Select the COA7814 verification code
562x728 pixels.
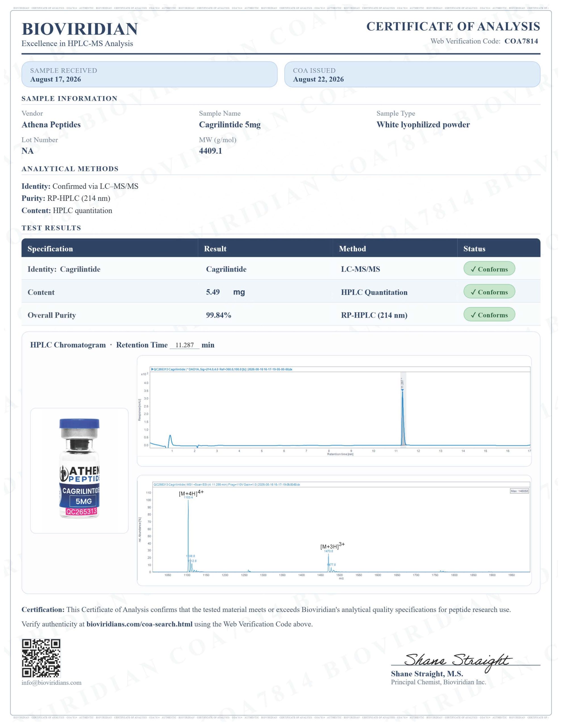(521, 41)
